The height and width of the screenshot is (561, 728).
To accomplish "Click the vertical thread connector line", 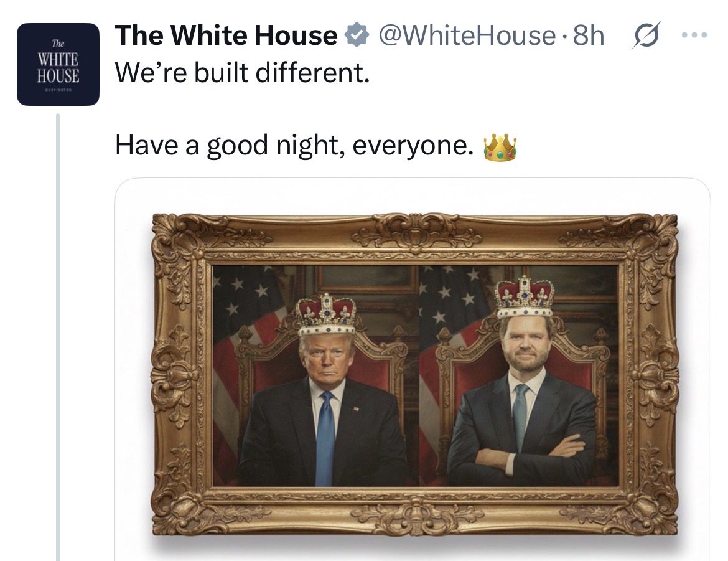I will [x=58, y=337].
